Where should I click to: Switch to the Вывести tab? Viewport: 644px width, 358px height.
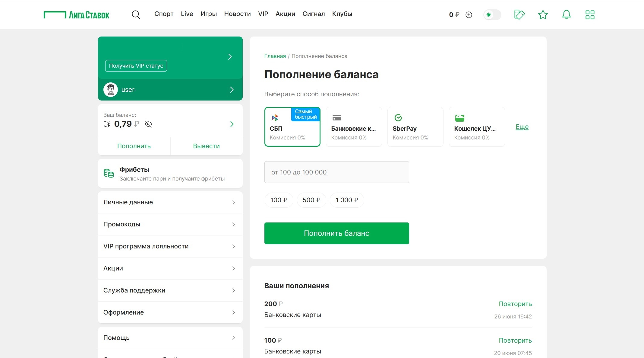point(206,146)
